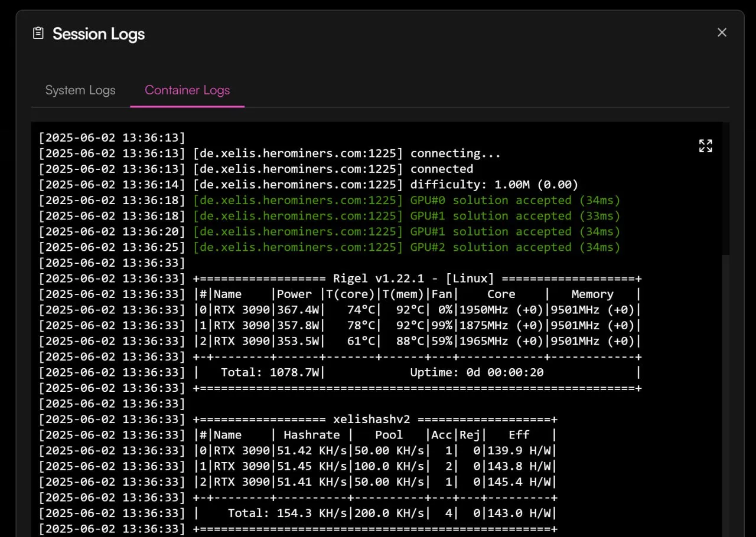Click the 51.42 KH/s hashrate value
This screenshot has width=756, height=537.
tap(312, 450)
